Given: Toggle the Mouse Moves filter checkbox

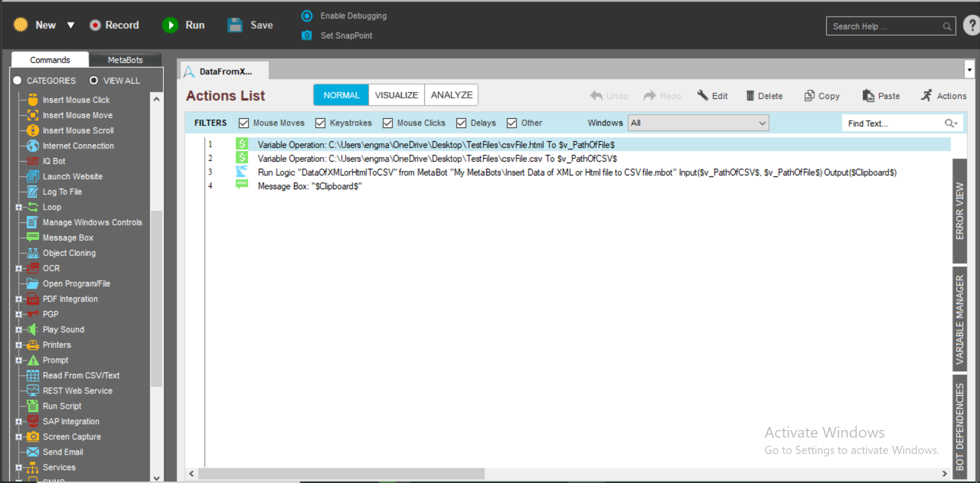Looking at the screenshot, I should pos(244,123).
